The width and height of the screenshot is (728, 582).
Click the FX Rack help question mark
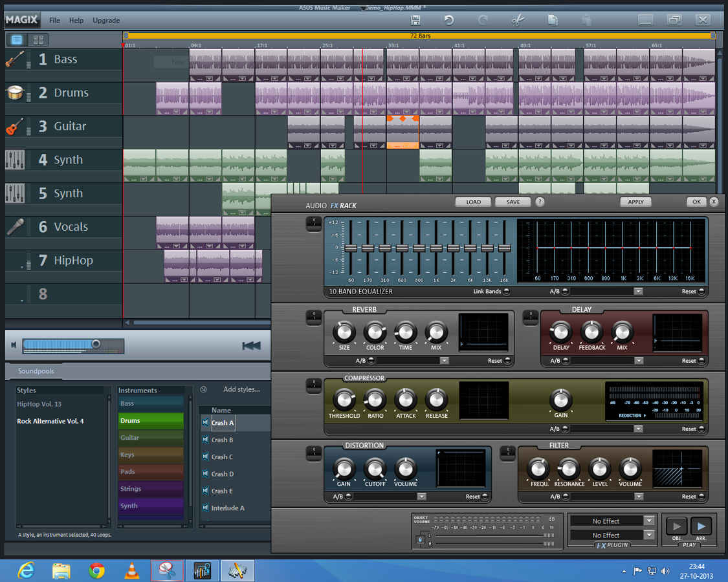(540, 202)
